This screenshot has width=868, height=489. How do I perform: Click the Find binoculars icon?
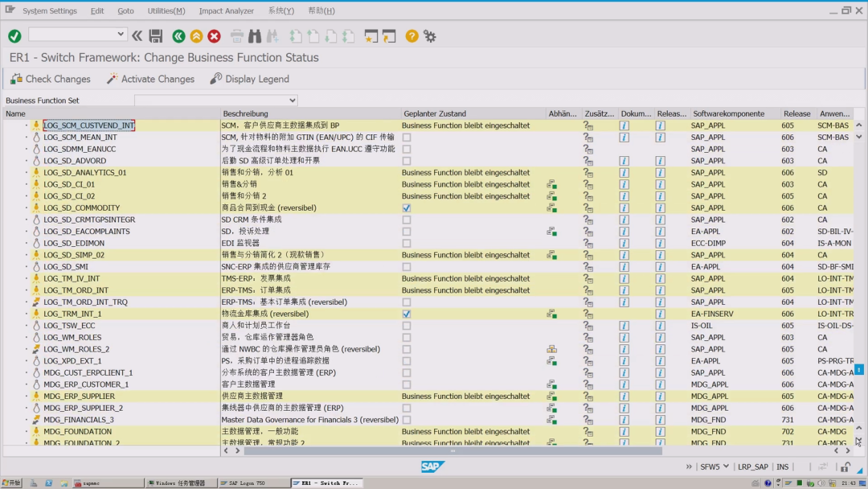pyautogui.click(x=255, y=36)
